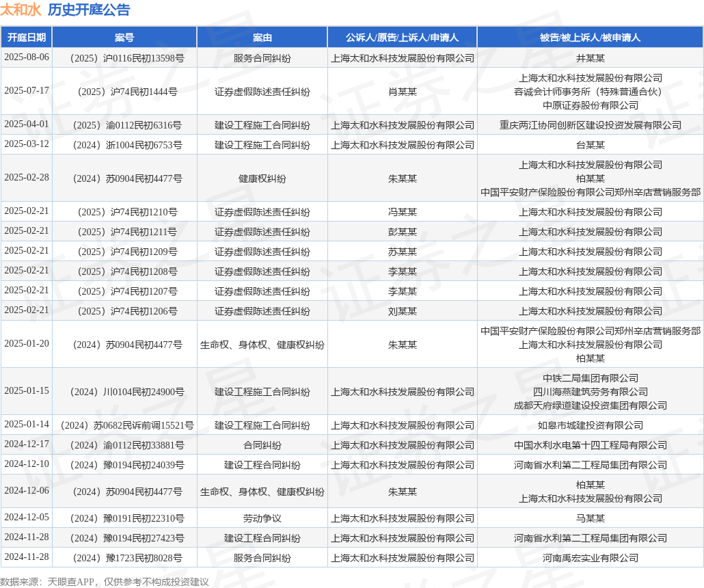Click the 公诉人/原告/上诉人/申请人 column header

403,38
